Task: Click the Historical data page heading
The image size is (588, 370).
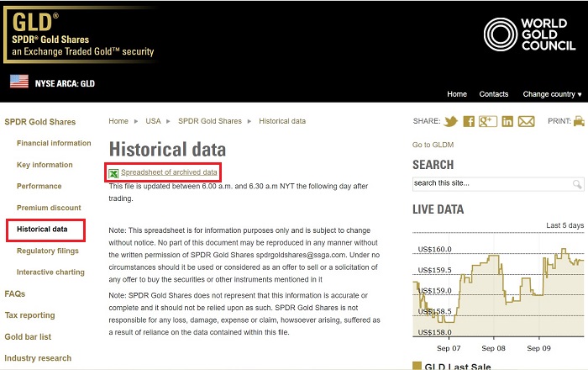Action: point(167,149)
